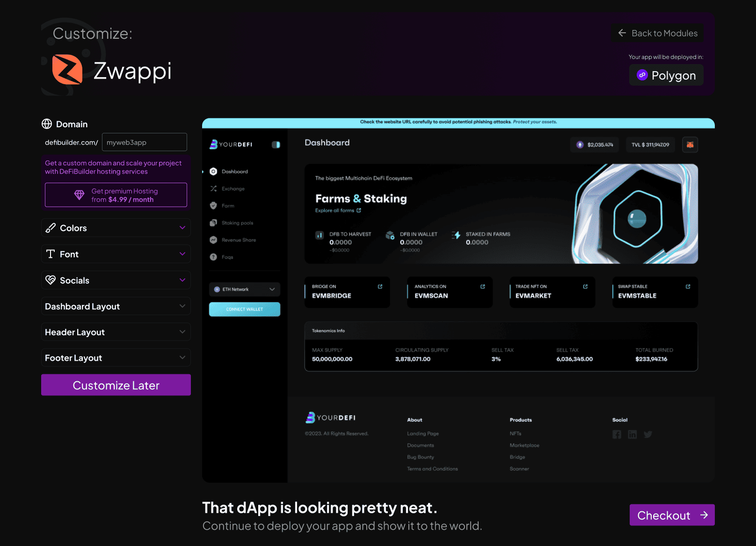
Task: Click the Checkout button
Action: pyautogui.click(x=672, y=515)
